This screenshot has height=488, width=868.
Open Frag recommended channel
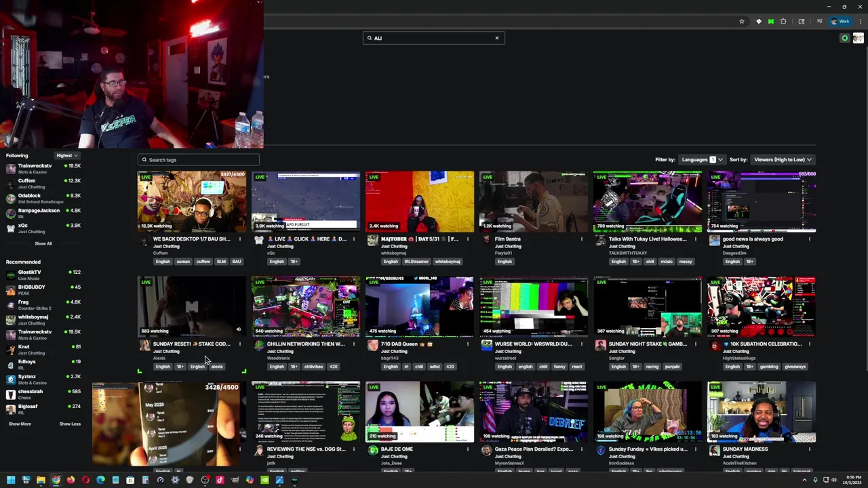point(43,304)
